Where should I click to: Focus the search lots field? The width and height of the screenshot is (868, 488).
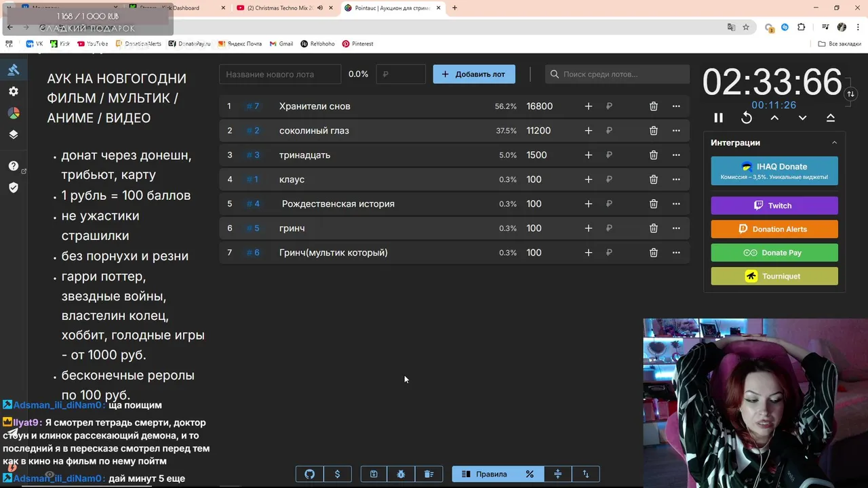[x=618, y=75]
